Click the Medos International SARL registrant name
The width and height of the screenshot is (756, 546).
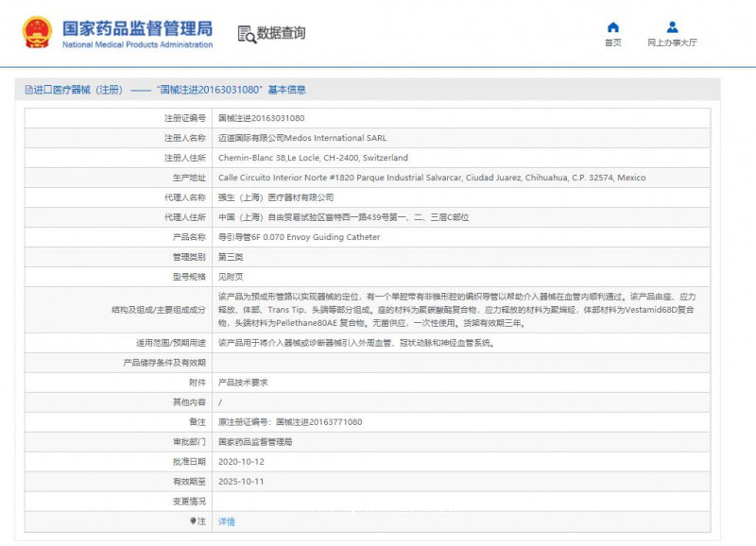coord(302,138)
